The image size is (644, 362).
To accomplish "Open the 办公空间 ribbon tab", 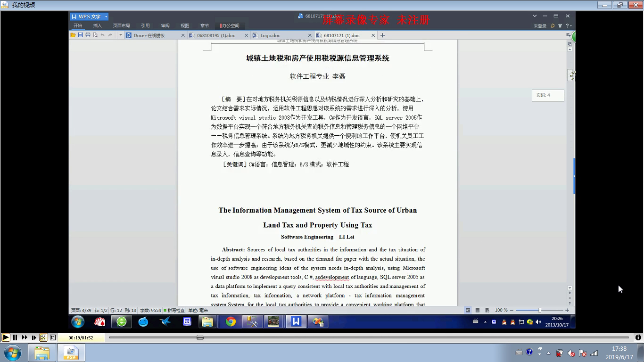I will (230, 25).
